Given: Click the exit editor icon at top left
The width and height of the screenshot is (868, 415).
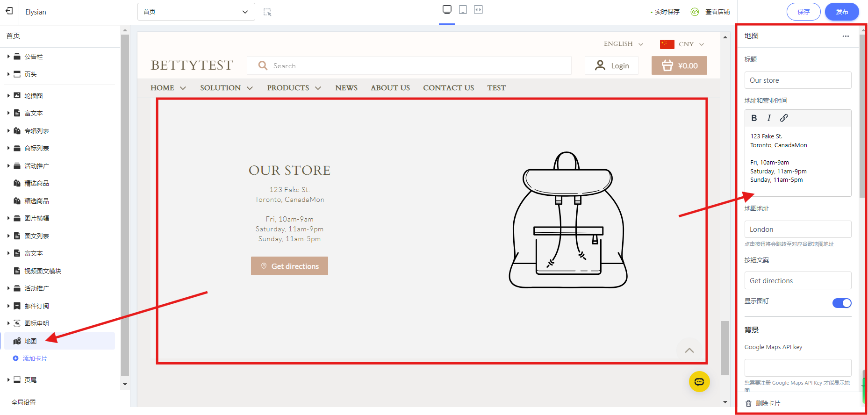Looking at the screenshot, I should tap(9, 11).
